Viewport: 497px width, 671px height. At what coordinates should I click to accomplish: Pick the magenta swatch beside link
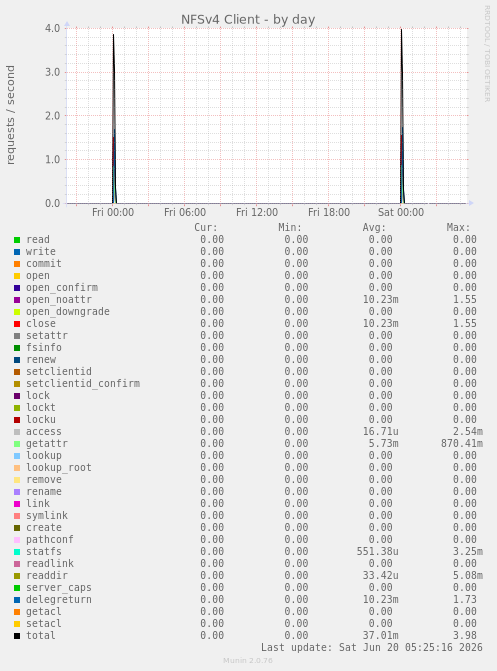[x=17, y=504]
